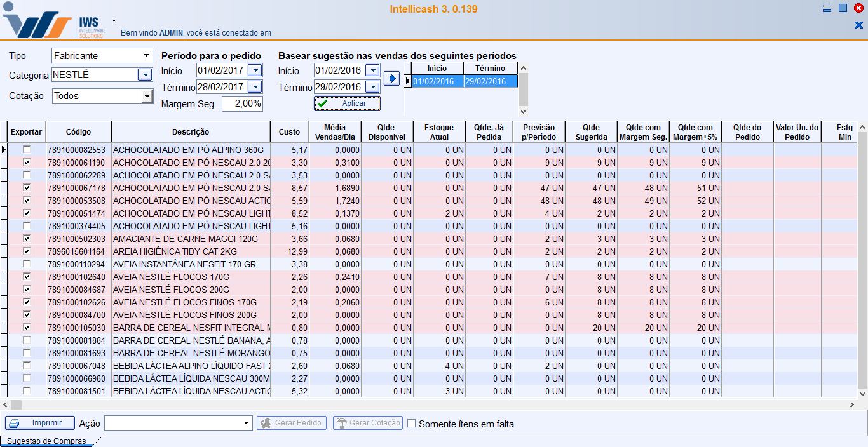Viewport: 868px width, 447px height.
Task: Toggle Exportar checkbox for code 7891000081501
Action: point(27,391)
